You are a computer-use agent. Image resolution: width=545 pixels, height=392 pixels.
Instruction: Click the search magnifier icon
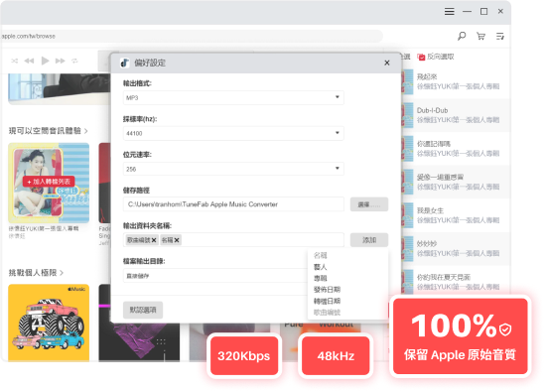coord(462,36)
